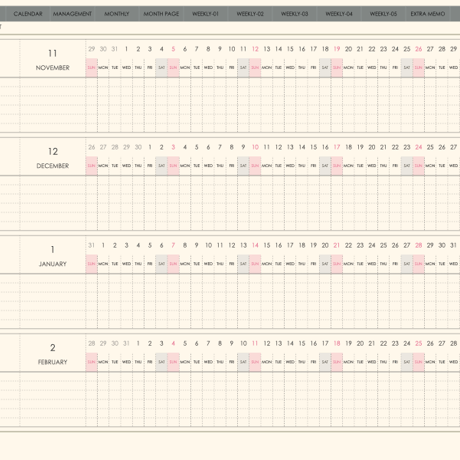Switch to the MANAGEMENT tab
The height and width of the screenshot is (460, 460).
coord(72,14)
